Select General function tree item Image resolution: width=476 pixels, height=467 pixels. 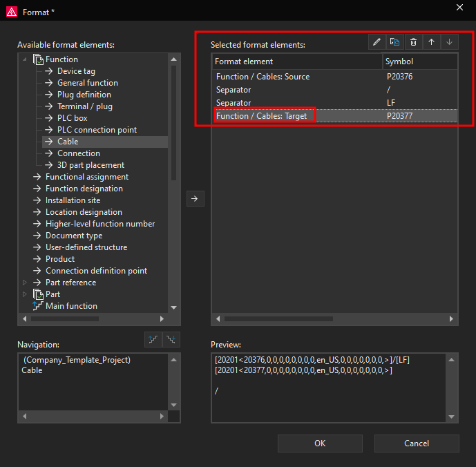(x=88, y=83)
